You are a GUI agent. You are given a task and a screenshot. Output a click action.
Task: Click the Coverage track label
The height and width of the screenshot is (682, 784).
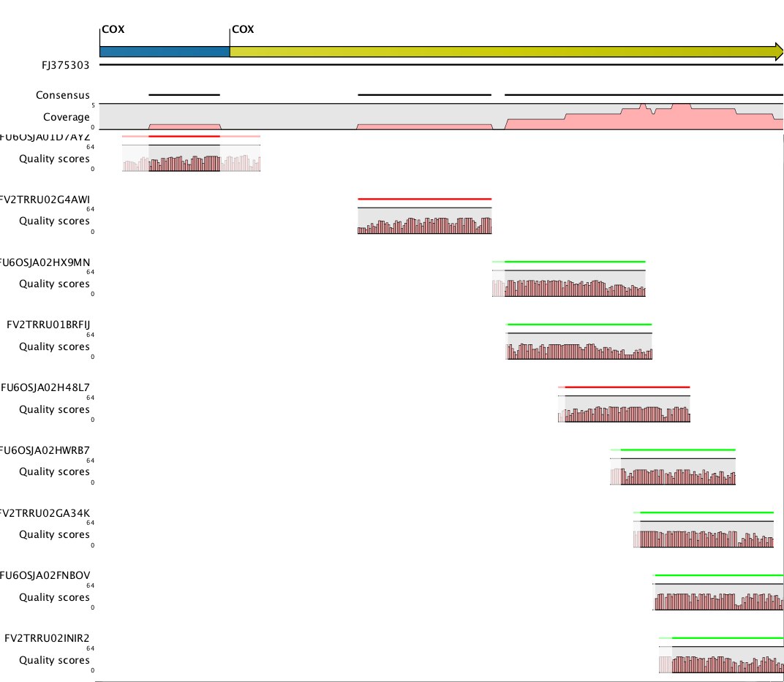[x=66, y=117]
